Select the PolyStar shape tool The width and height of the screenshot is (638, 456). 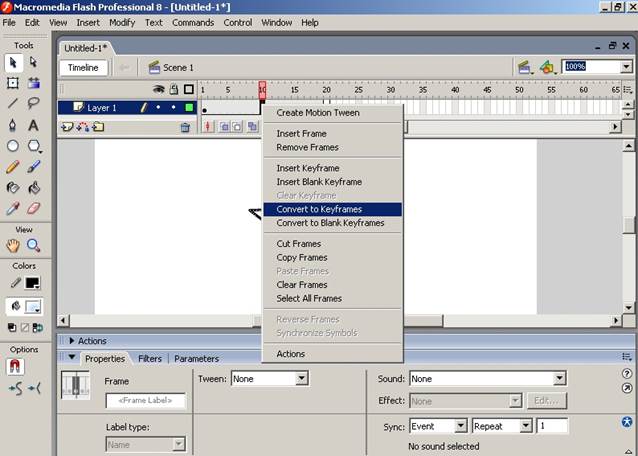34,146
